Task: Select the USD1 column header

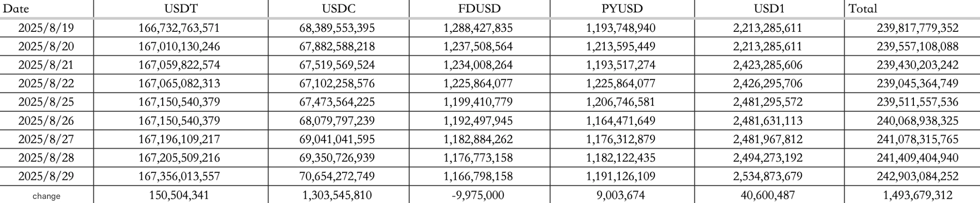Action: (x=769, y=9)
